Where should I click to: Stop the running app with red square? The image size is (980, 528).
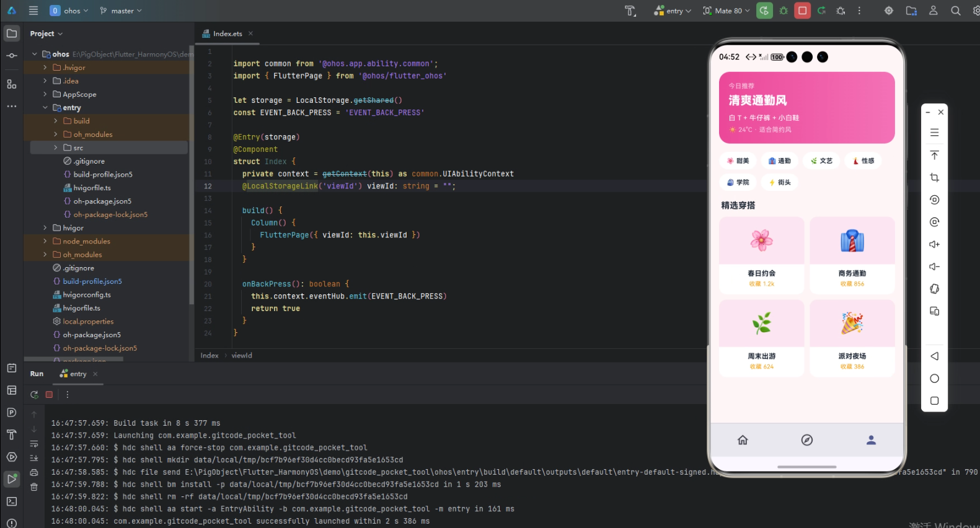point(803,11)
